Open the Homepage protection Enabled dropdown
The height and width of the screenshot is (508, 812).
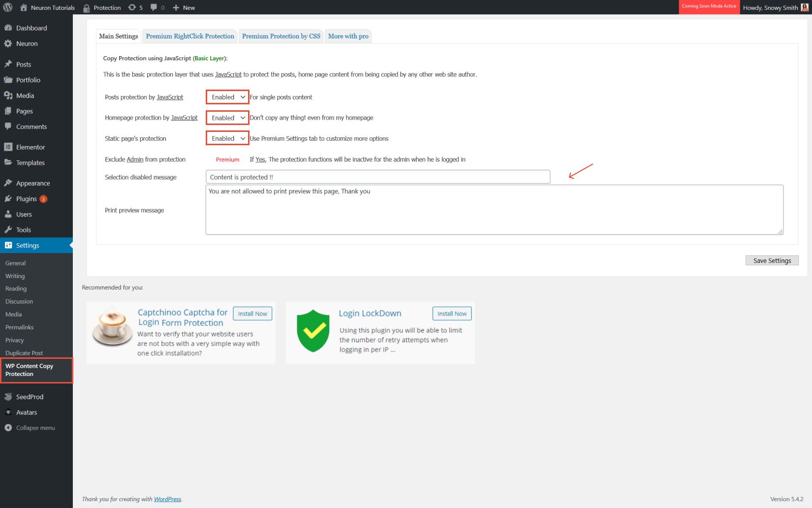tap(226, 118)
